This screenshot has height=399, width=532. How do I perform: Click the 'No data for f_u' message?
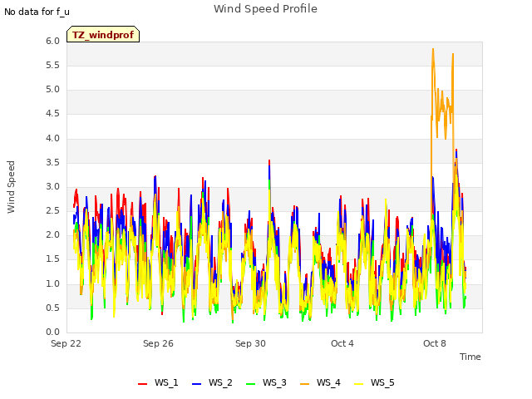(37, 12)
